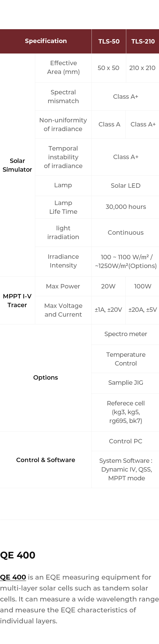Click the MPPT I-V Tracer row label

(17, 301)
